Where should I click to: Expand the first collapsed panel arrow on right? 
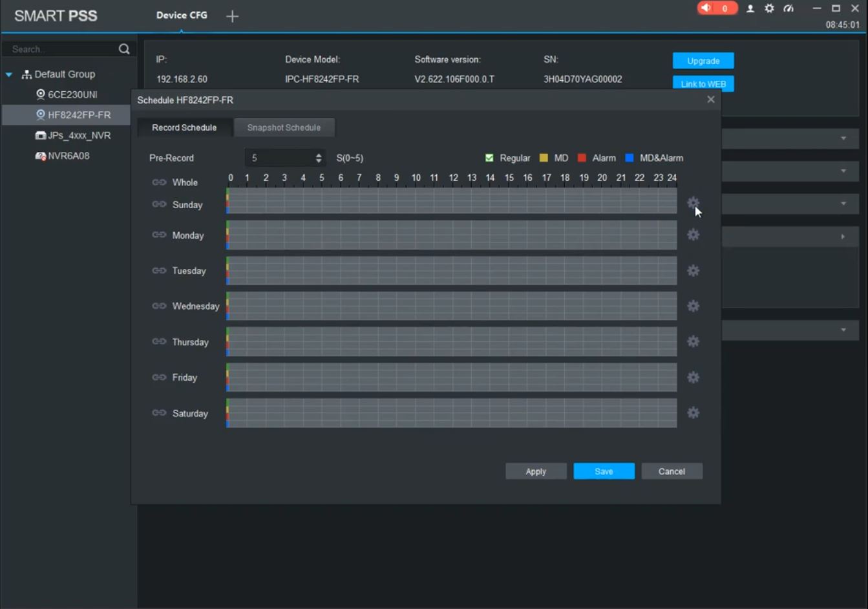click(x=843, y=138)
